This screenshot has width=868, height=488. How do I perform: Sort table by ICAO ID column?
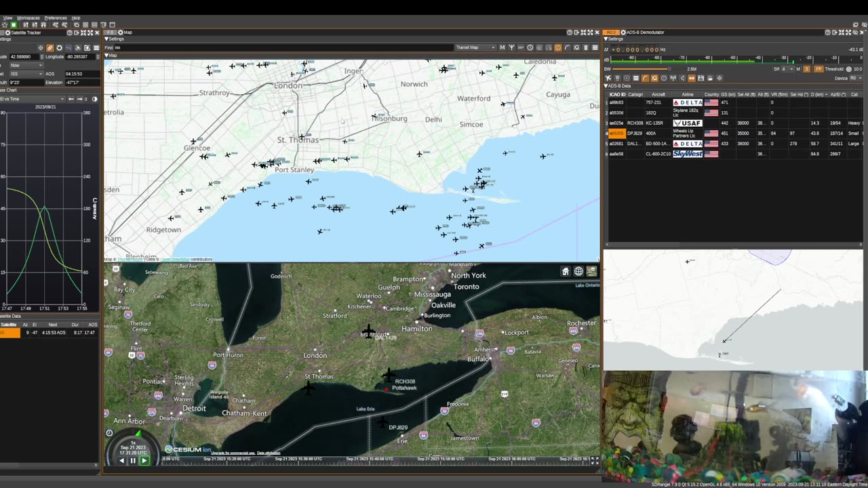[617, 94]
